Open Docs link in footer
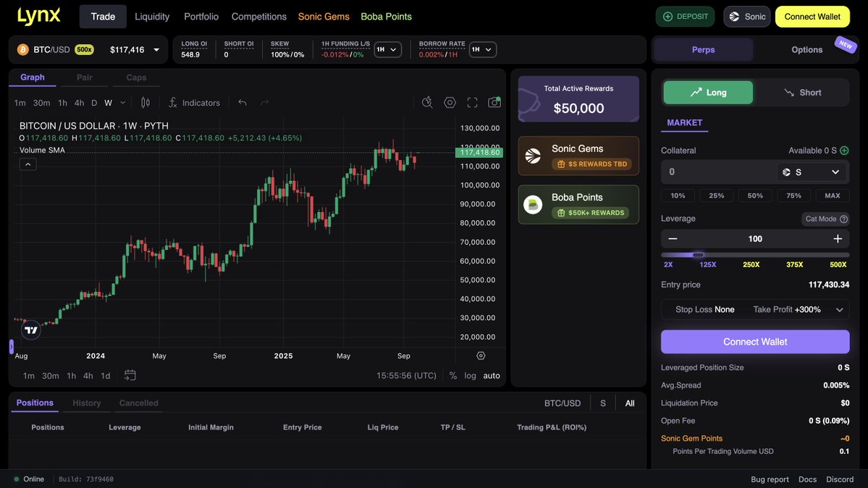 807,479
